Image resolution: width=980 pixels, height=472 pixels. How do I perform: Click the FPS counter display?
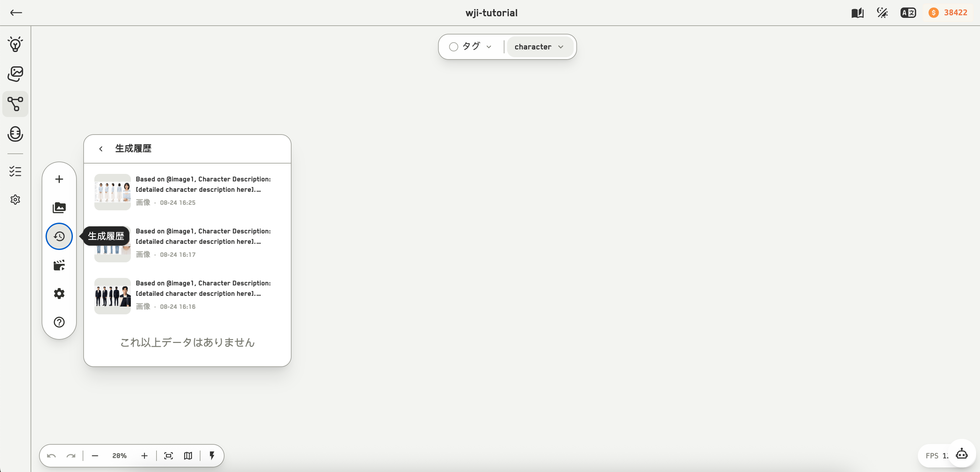tap(937, 456)
